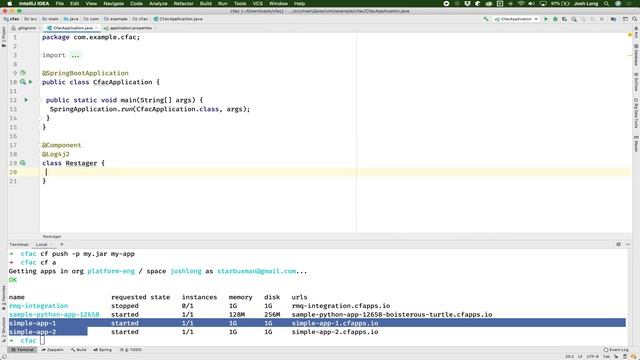
Task: Open the CfacApplication run configuration dropdown
Action: coord(516,19)
